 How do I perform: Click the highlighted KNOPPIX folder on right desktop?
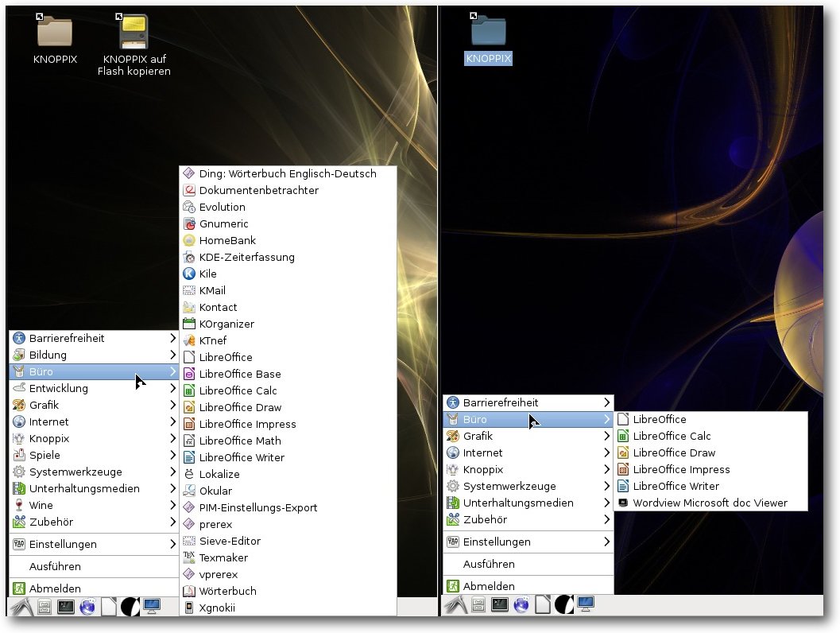(488, 39)
